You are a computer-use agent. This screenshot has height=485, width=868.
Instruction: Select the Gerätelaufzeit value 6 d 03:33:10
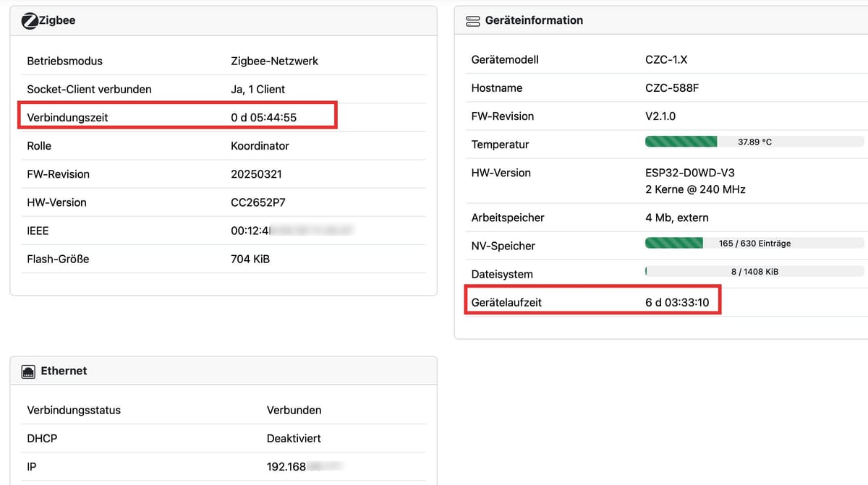[677, 302]
